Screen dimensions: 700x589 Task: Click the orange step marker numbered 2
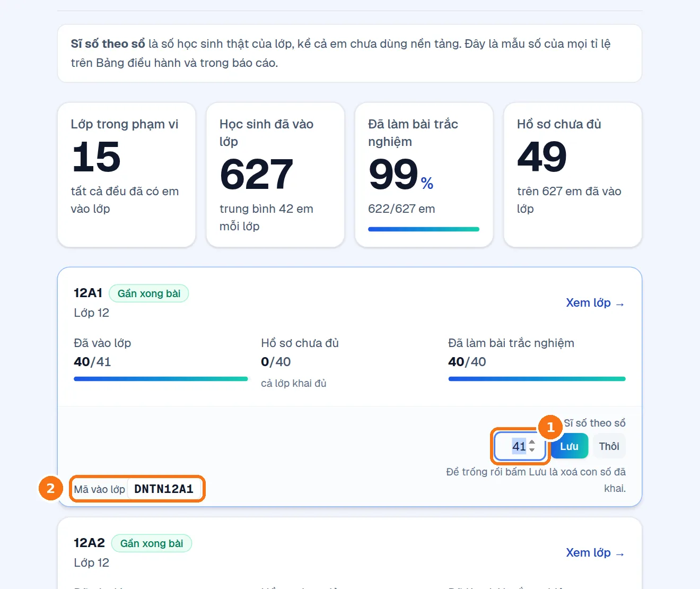pos(50,488)
